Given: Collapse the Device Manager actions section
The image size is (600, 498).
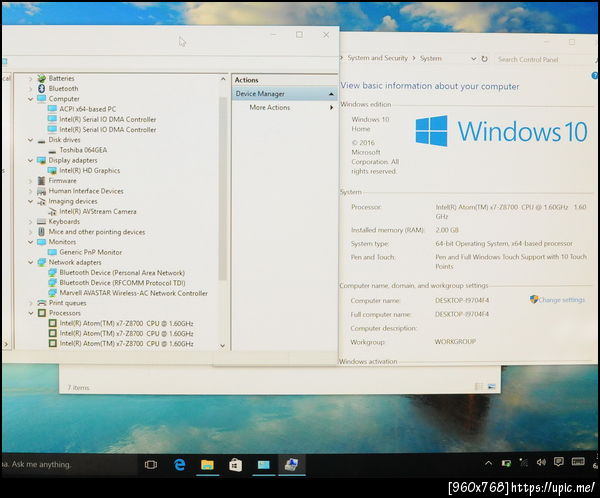Looking at the screenshot, I should [x=331, y=94].
